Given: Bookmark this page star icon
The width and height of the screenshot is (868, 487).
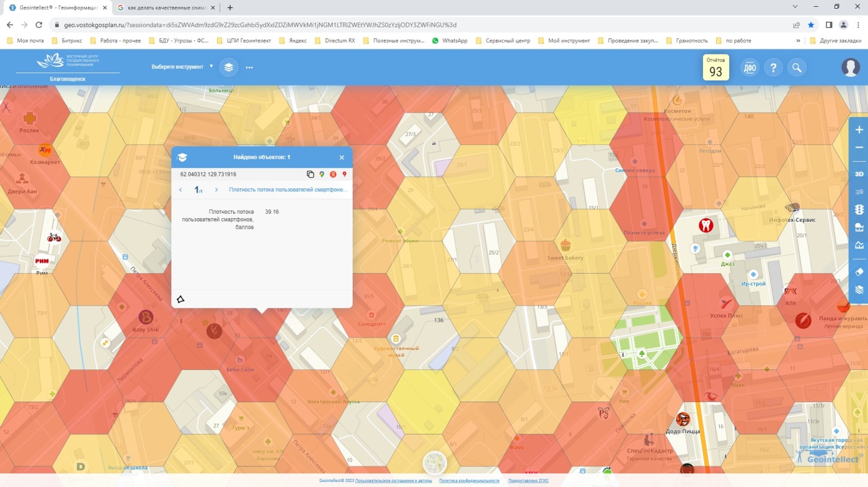Looking at the screenshot, I should [811, 25].
